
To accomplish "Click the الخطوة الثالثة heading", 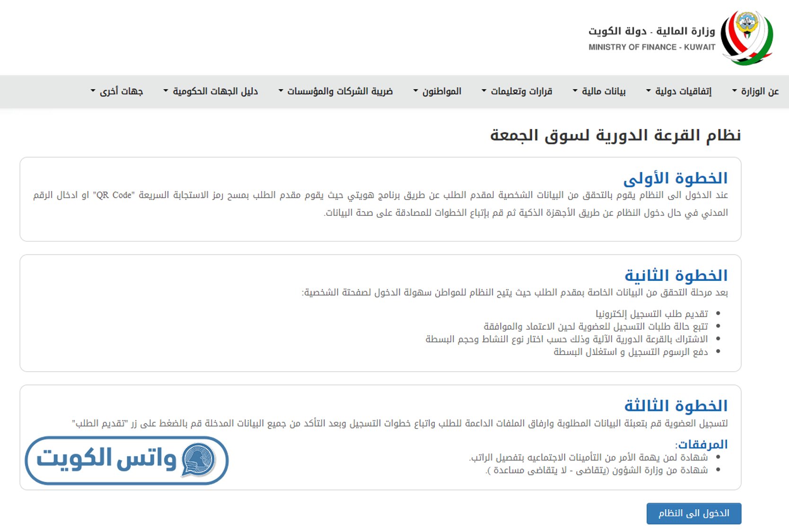I will pos(675,406).
